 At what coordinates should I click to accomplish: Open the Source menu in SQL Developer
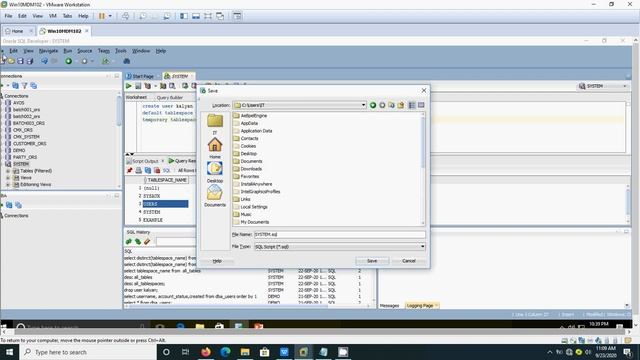coord(84,51)
